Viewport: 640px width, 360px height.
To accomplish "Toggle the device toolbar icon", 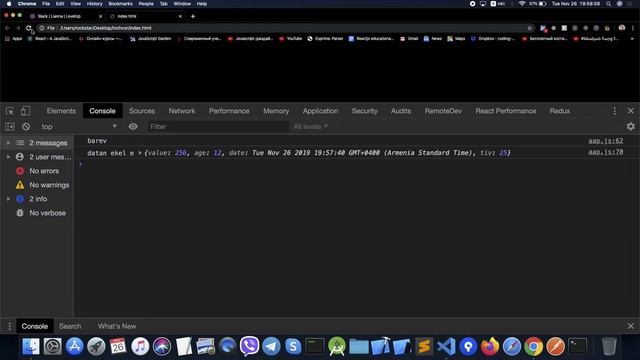I will coord(25,111).
